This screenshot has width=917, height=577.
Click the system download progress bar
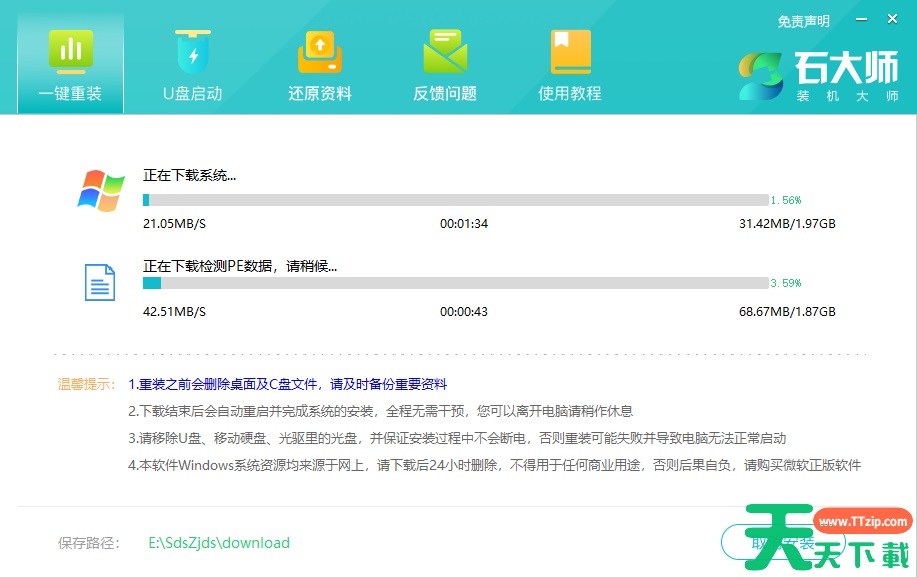(455, 200)
